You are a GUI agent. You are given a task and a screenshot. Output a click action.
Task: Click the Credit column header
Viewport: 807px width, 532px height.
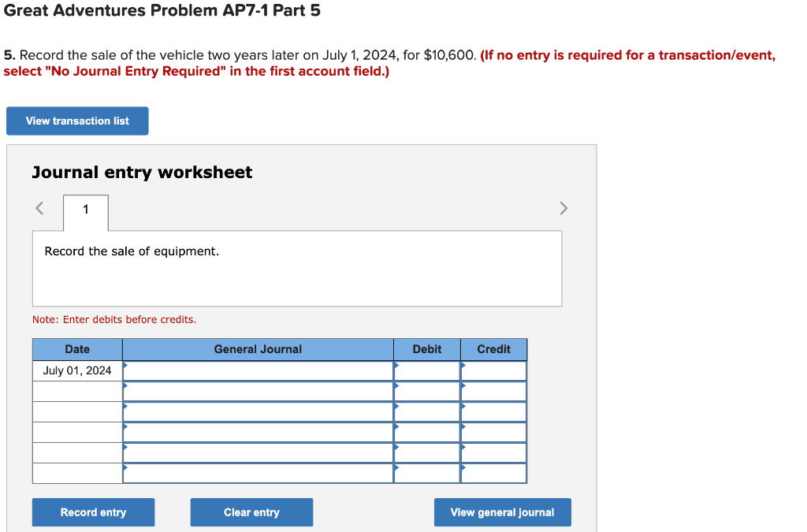tap(493, 349)
